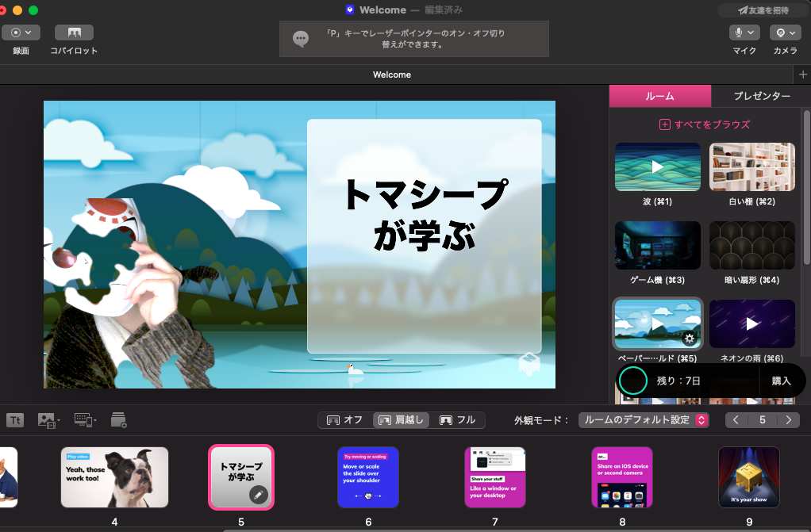Click すべてをブラウズ link
This screenshot has height=532, width=811.
click(705, 124)
